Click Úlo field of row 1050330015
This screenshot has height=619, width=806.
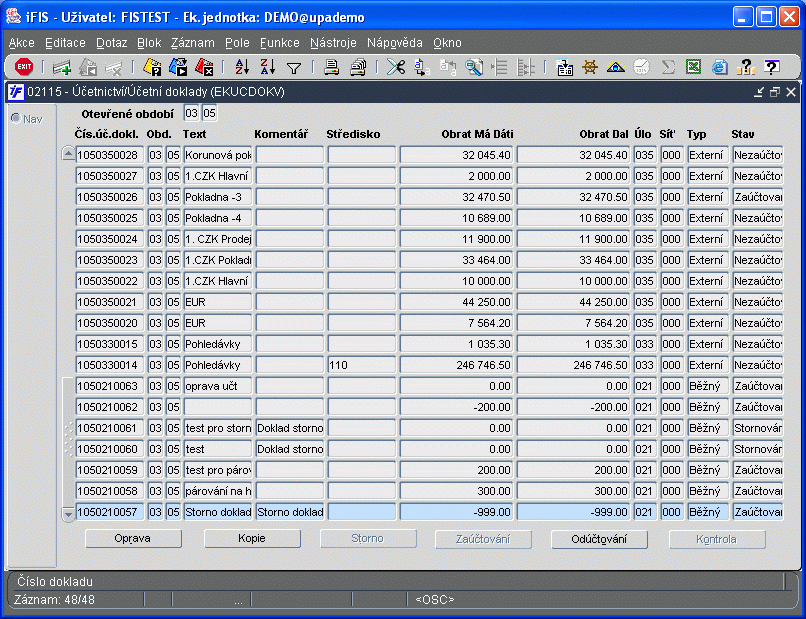point(645,344)
